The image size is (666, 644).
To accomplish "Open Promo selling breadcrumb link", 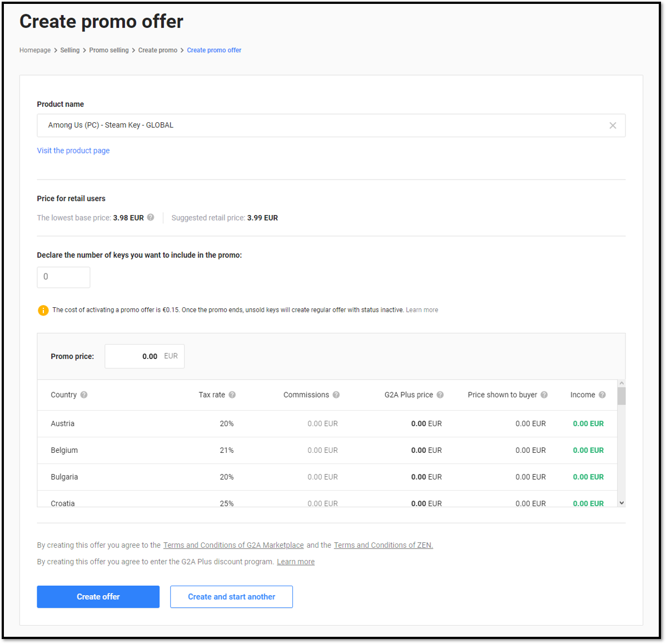I will pos(109,50).
